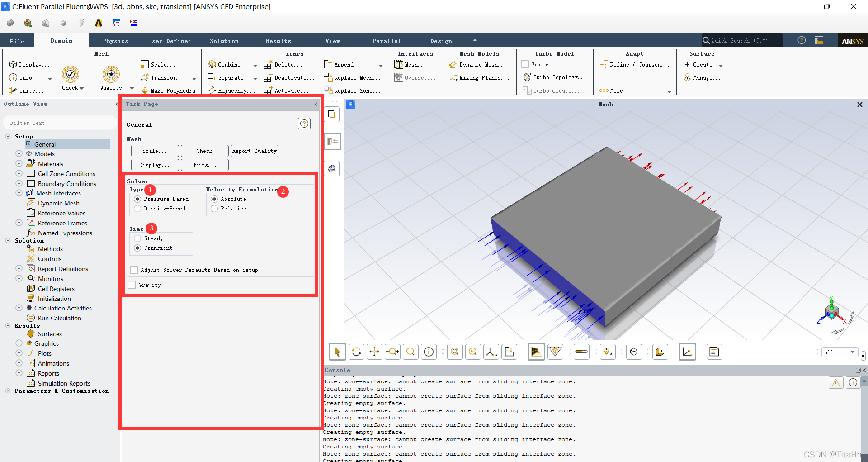Expand the Models tree node
Viewport: 868px width, 462px height.
(x=19, y=154)
